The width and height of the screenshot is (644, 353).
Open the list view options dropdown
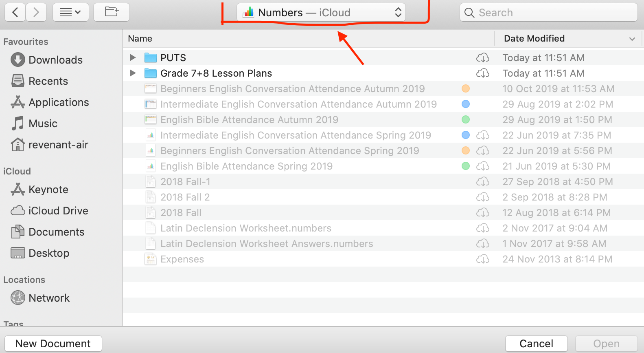tap(70, 12)
